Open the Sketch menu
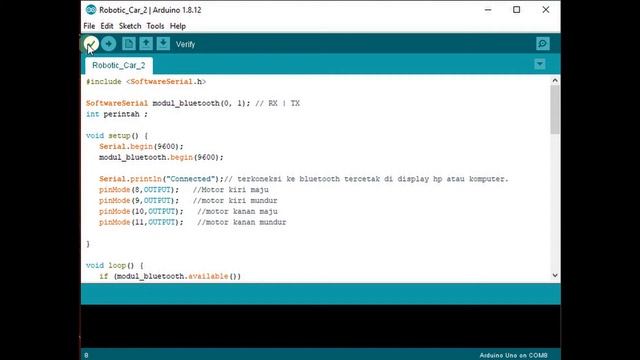640x360 pixels. [130, 26]
